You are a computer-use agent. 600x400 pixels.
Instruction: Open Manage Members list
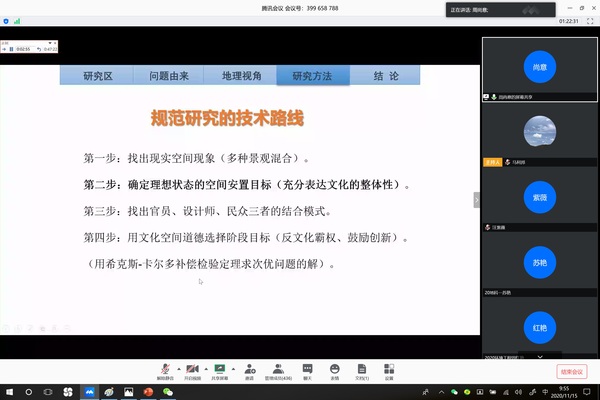tap(277, 369)
